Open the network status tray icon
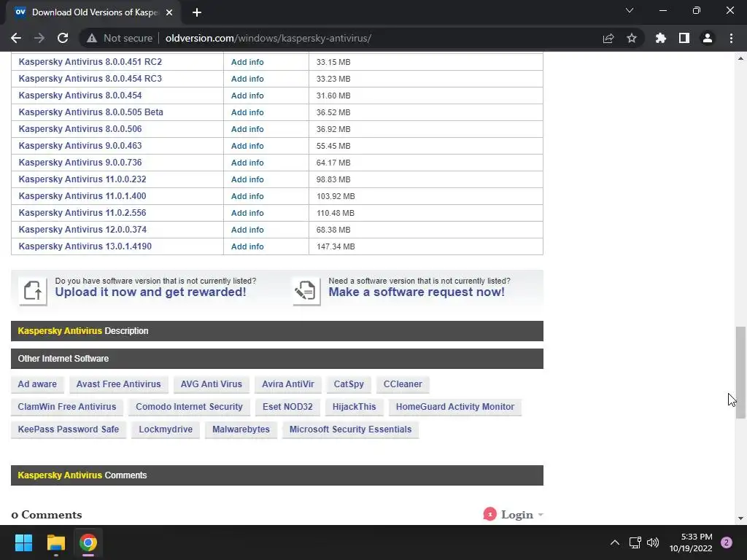Image resolution: width=747 pixels, height=560 pixels. click(x=635, y=542)
